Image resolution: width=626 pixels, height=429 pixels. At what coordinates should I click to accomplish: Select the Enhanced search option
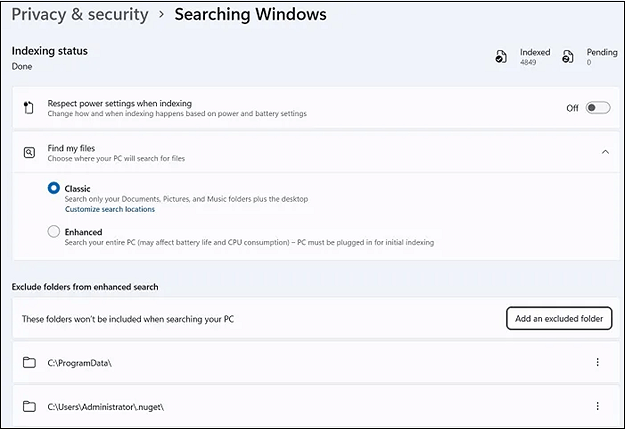[x=54, y=232]
